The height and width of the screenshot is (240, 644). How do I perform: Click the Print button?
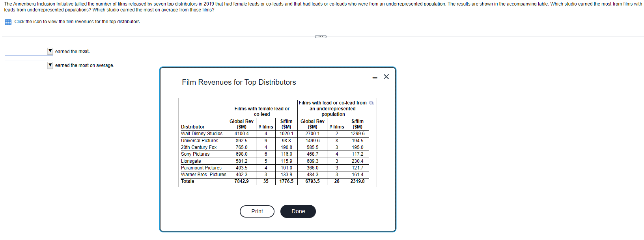(257, 211)
